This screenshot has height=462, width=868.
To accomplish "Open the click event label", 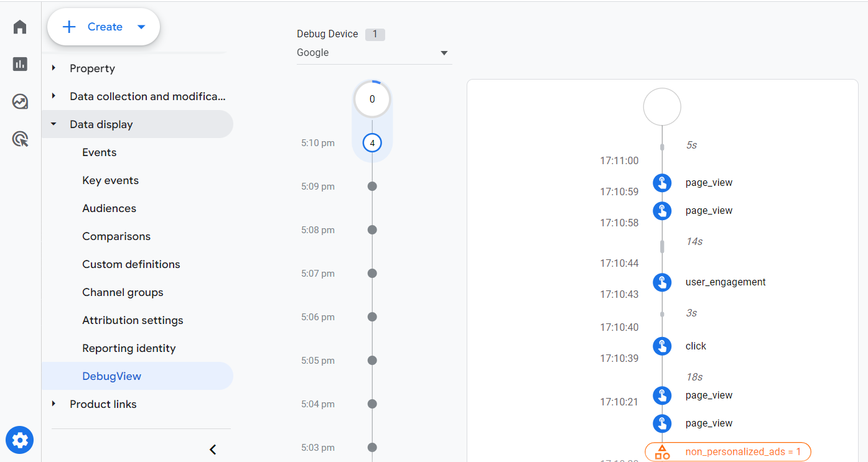I will pyautogui.click(x=696, y=346).
